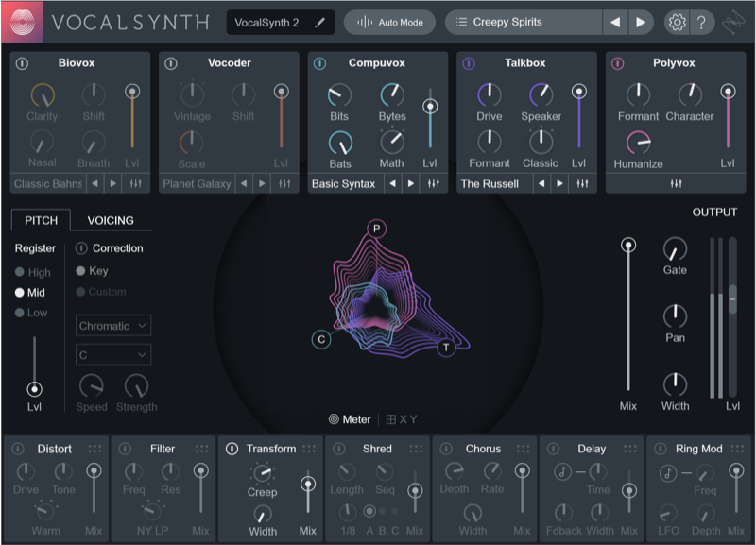Select Shred pattern A button
This screenshot has width=756, height=545.
click(x=369, y=511)
